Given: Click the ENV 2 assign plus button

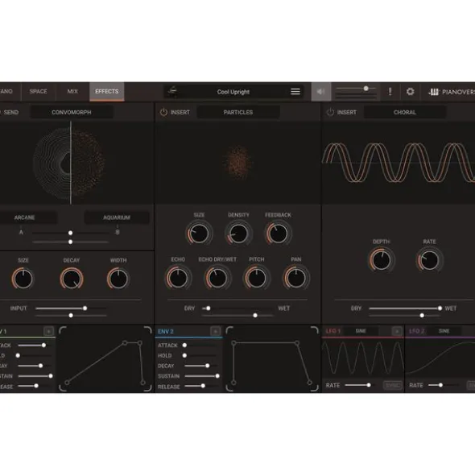Looking at the screenshot, I should point(215,331).
